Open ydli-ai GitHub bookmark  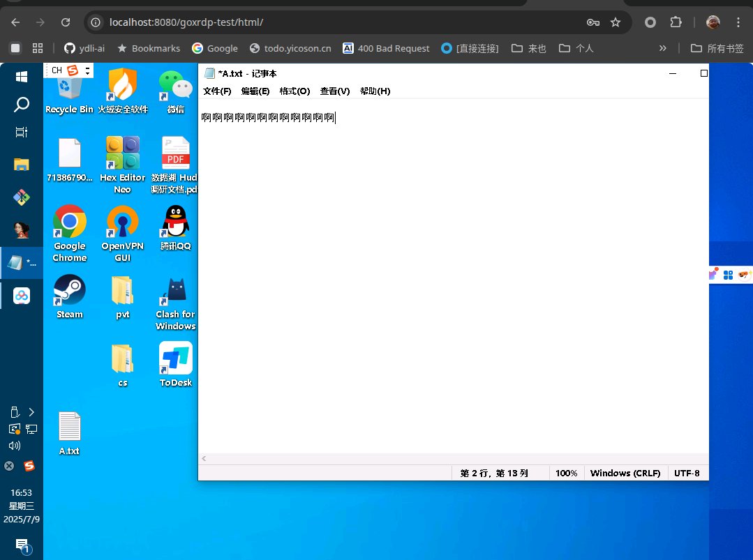tap(84, 48)
